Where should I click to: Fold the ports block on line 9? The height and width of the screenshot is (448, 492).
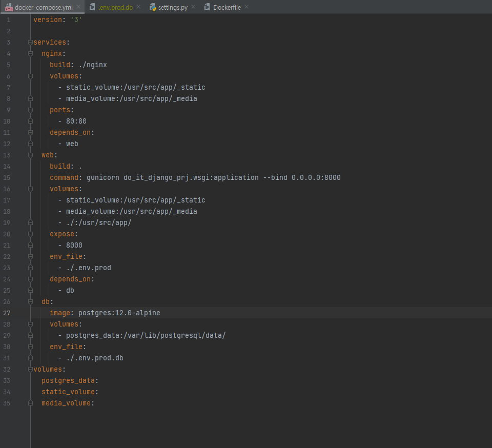click(30, 110)
